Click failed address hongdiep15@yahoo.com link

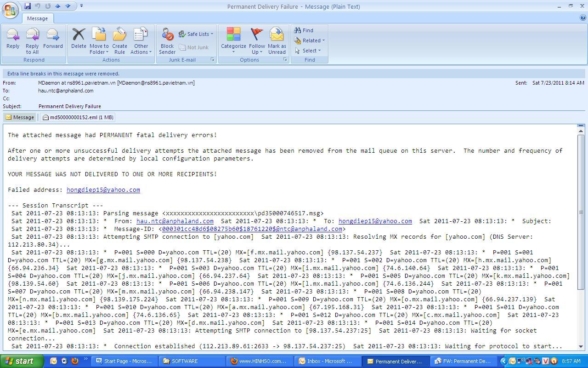click(x=103, y=190)
